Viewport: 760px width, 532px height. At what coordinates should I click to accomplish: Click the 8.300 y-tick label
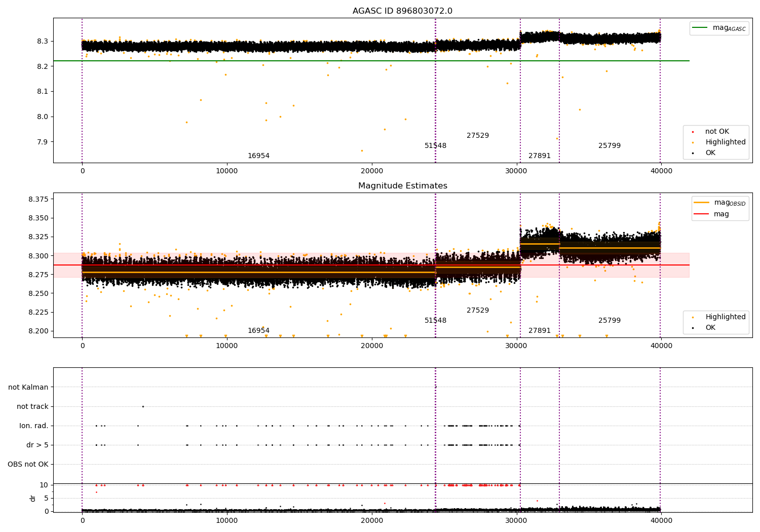pyautogui.click(x=39, y=256)
